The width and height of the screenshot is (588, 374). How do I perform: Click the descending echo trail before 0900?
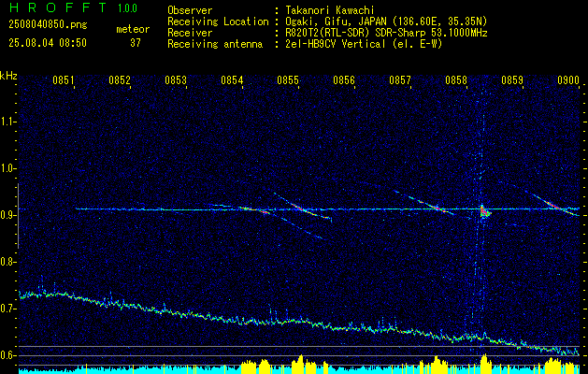[552, 204]
